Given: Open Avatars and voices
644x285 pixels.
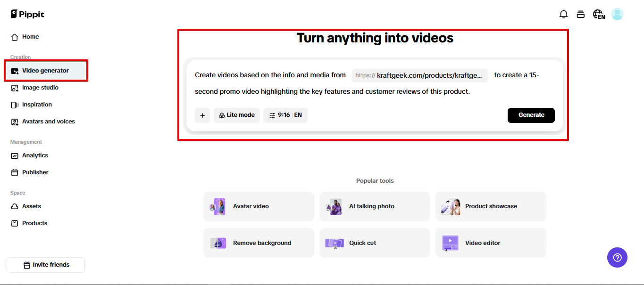Looking at the screenshot, I should coord(48,121).
